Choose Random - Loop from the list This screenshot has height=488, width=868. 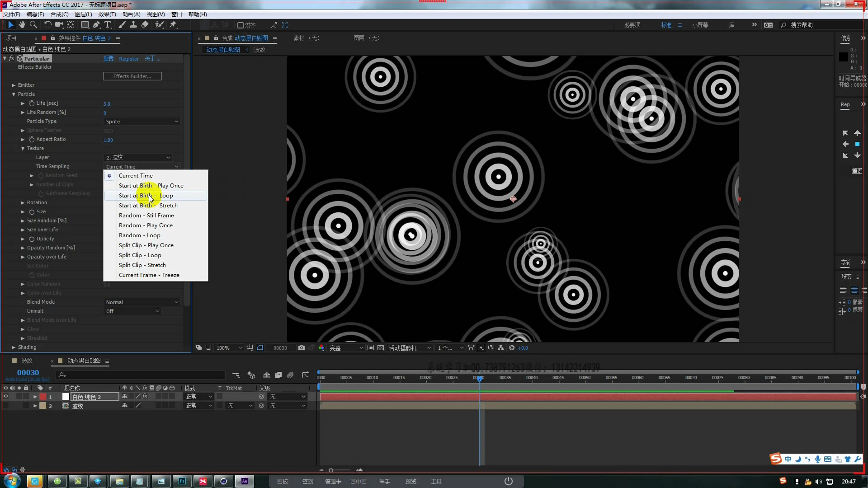coord(139,235)
